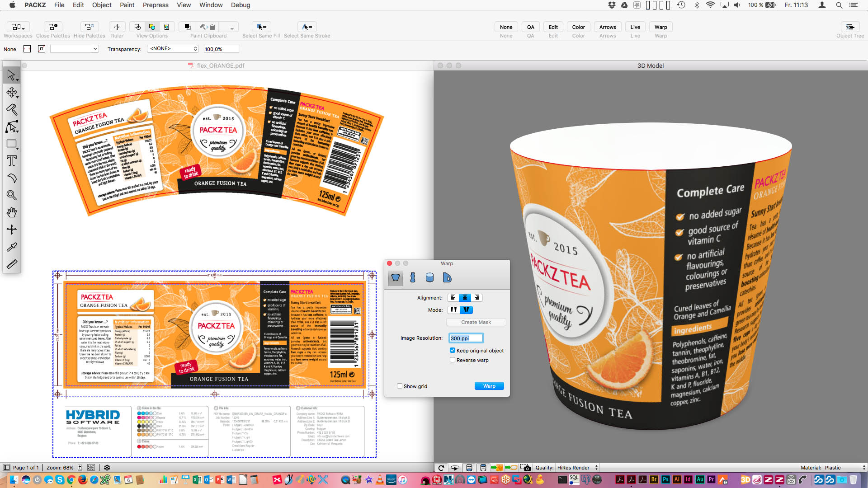Click the Image Resolution field

[466, 338]
